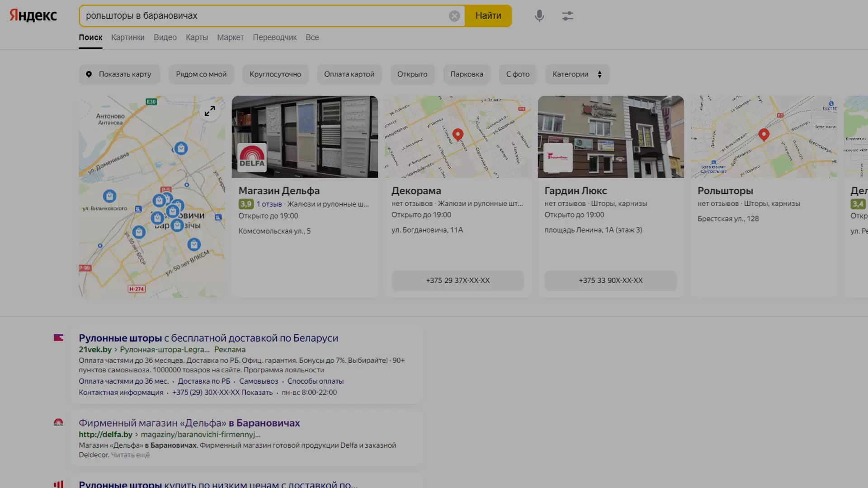Click the Гардин Люкс logo badge
The width and height of the screenshot is (868, 488).
click(558, 157)
